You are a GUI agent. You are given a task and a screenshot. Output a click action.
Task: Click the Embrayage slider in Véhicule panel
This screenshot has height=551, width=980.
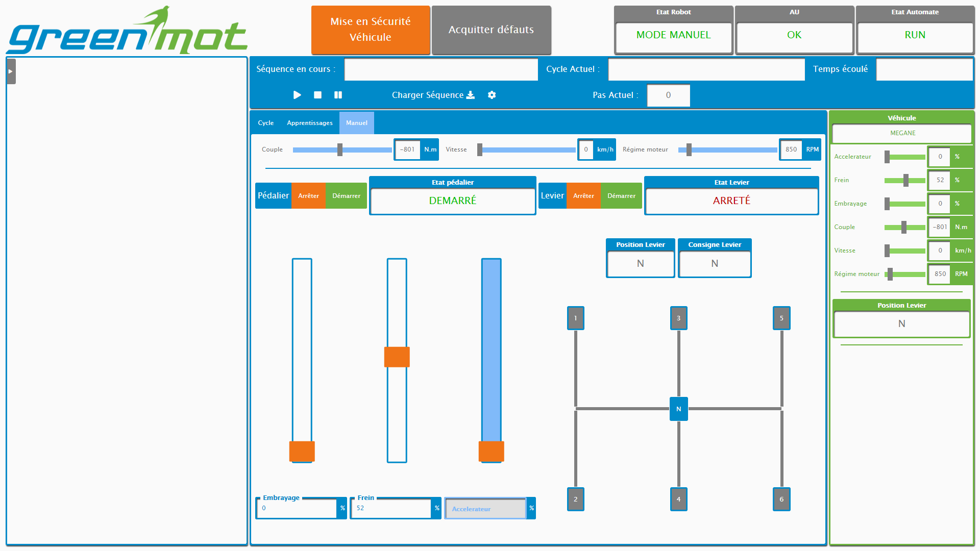tap(905, 204)
